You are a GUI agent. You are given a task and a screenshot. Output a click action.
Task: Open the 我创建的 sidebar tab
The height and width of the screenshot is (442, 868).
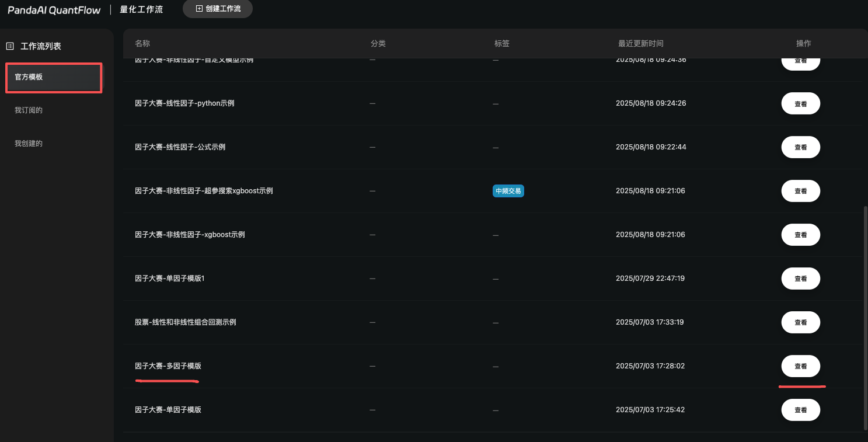pyautogui.click(x=29, y=144)
